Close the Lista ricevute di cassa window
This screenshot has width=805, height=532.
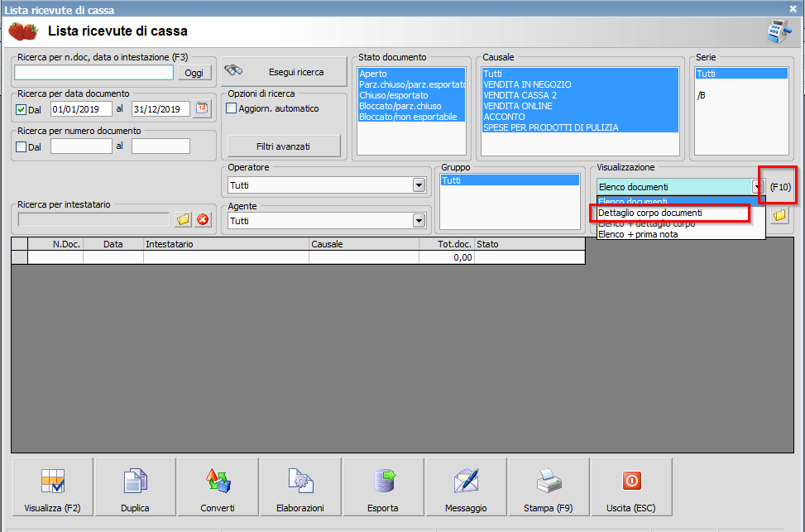coord(793,9)
